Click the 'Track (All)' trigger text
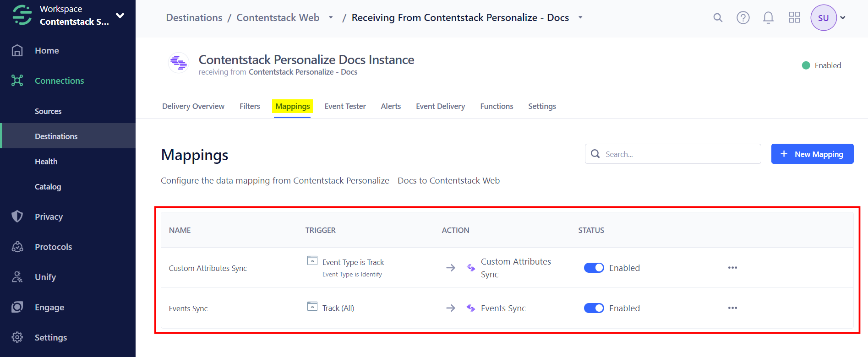This screenshot has width=868, height=357. 338,308
